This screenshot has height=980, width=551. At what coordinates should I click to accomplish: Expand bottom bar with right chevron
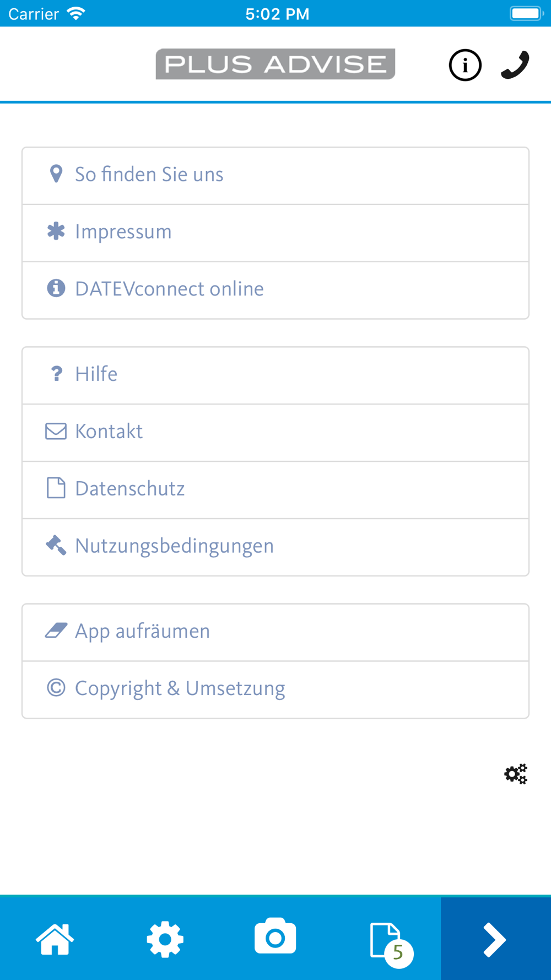click(x=495, y=939)
